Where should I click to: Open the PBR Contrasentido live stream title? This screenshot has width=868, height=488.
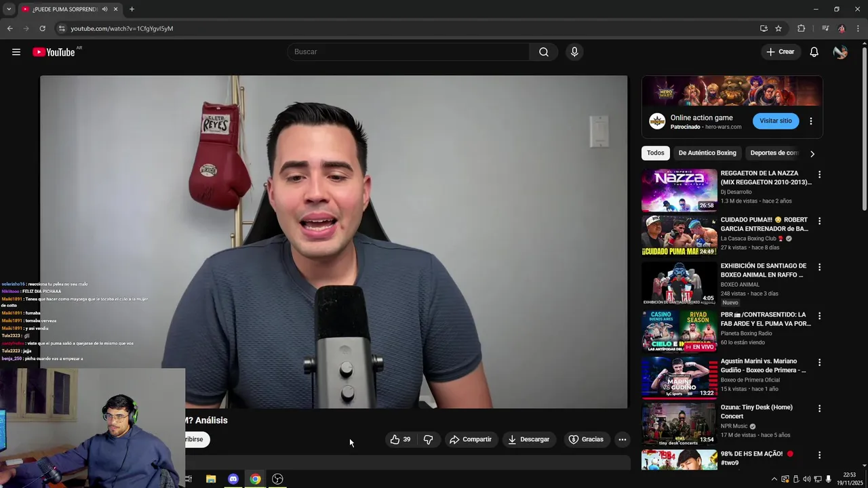pyautogui.click(x=766, y=319)
